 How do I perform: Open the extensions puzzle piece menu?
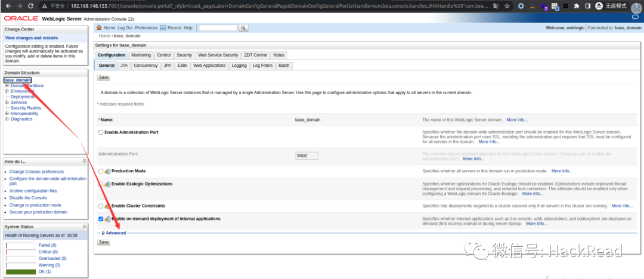pos(577,6)
